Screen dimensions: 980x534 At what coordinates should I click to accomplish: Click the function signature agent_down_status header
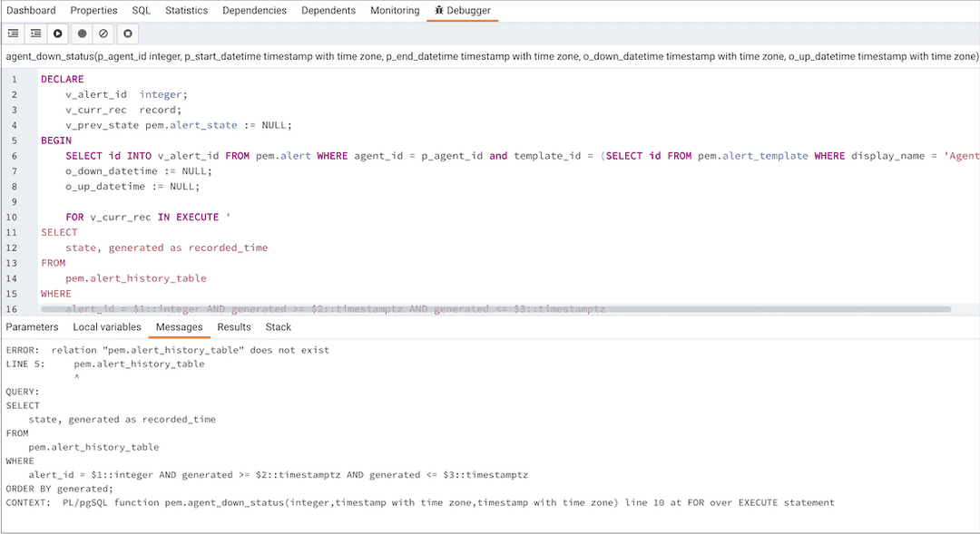click(x=492, y=56)
